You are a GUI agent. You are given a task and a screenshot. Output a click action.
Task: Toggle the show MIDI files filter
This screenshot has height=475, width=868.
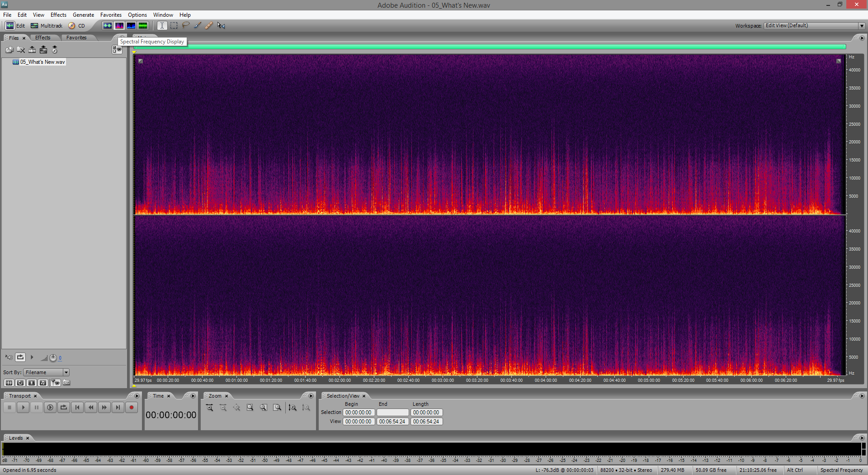pyautogui.click(x=43, y=383)
